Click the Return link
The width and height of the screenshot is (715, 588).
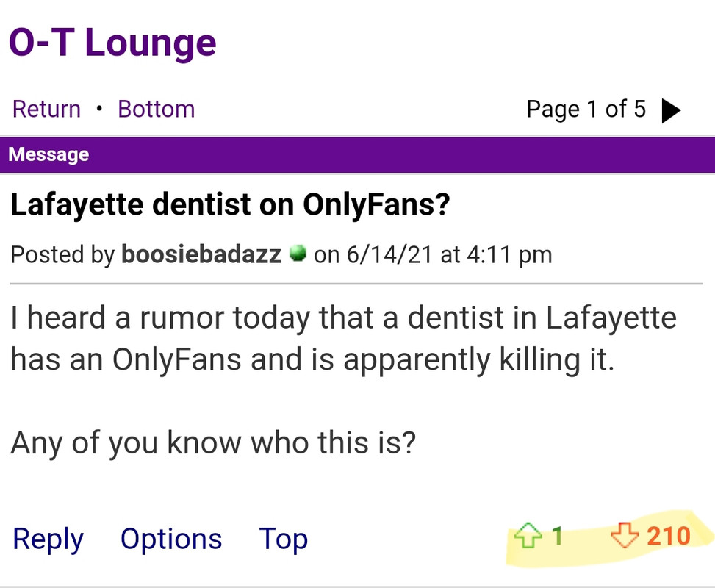(x=46, y=109)
